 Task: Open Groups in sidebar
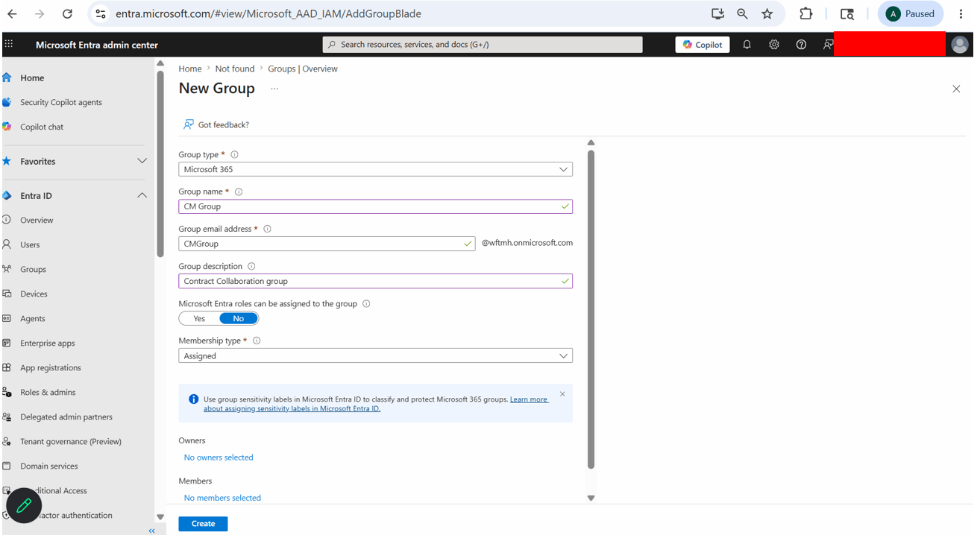pos(33,269)
